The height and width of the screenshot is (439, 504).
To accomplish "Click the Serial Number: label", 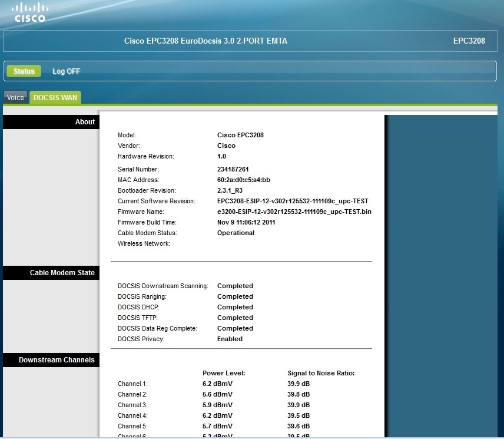I will pyautogui.click(x=138, y=169).
